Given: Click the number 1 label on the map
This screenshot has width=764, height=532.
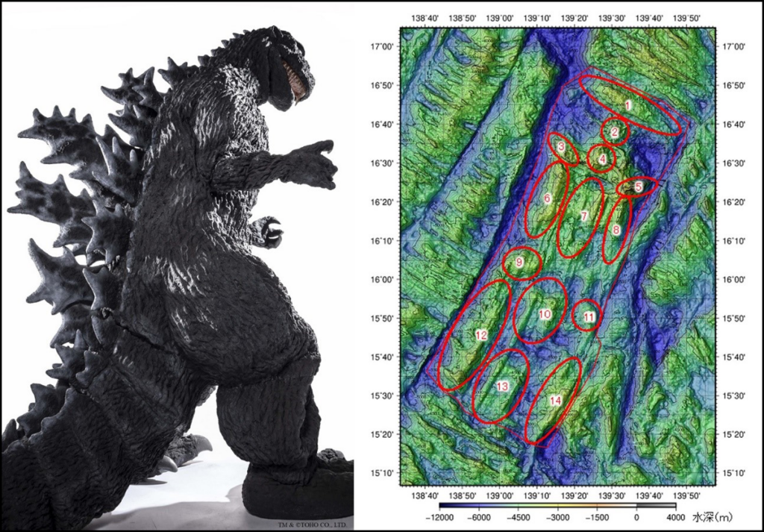Looking at the screenshot, I should tap(627, 105).
